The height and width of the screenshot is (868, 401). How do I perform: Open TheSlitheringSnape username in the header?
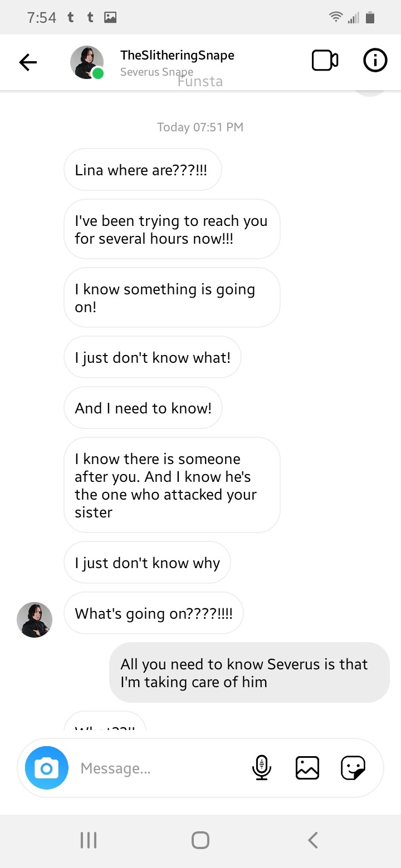(177, 55)
